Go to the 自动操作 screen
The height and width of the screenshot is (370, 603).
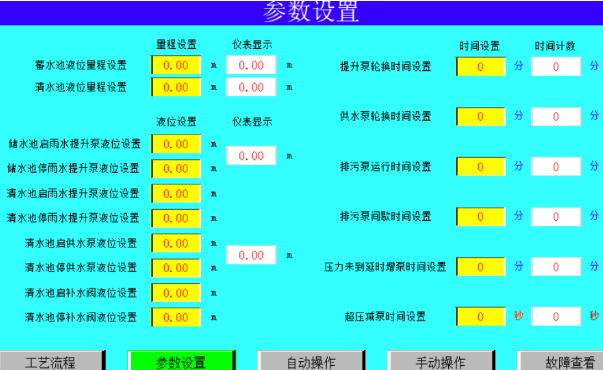coord(311,361)
